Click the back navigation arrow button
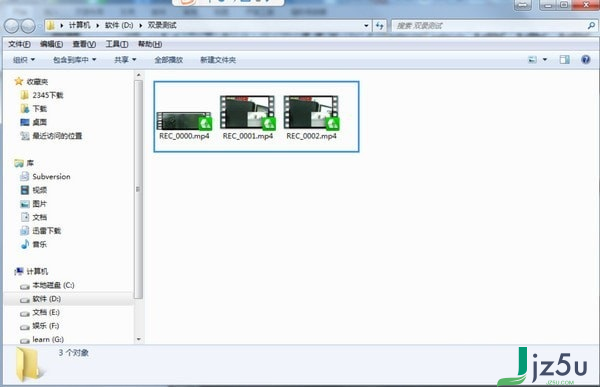The height and width of the screenshot is (387, 600). click(11, 26)
